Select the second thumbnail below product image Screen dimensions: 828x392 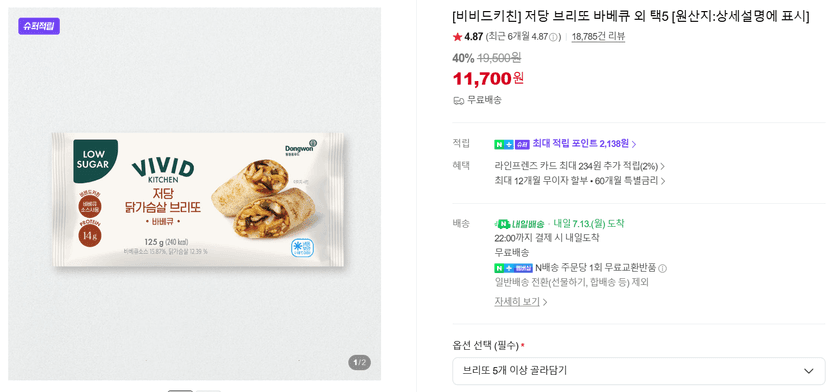(209, 390)
